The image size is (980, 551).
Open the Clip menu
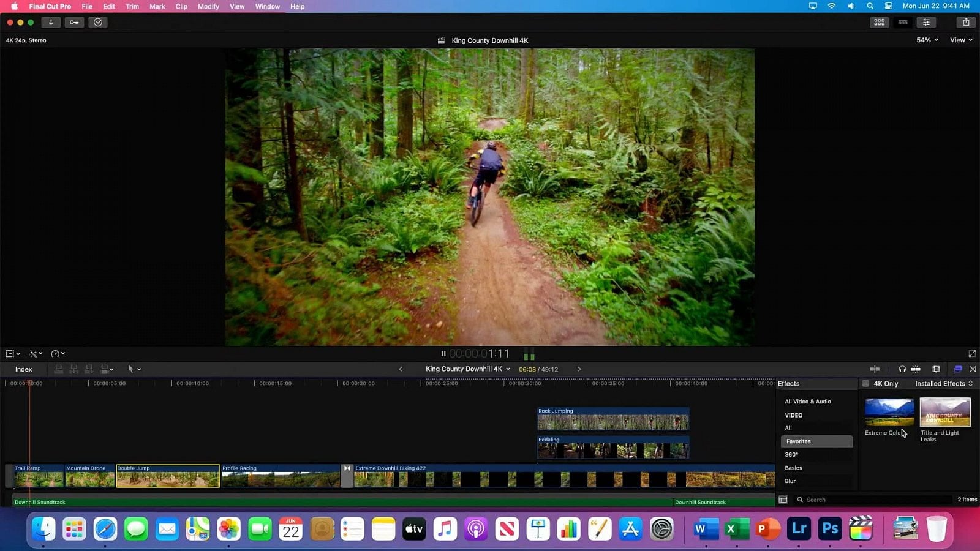click(181, 6)
